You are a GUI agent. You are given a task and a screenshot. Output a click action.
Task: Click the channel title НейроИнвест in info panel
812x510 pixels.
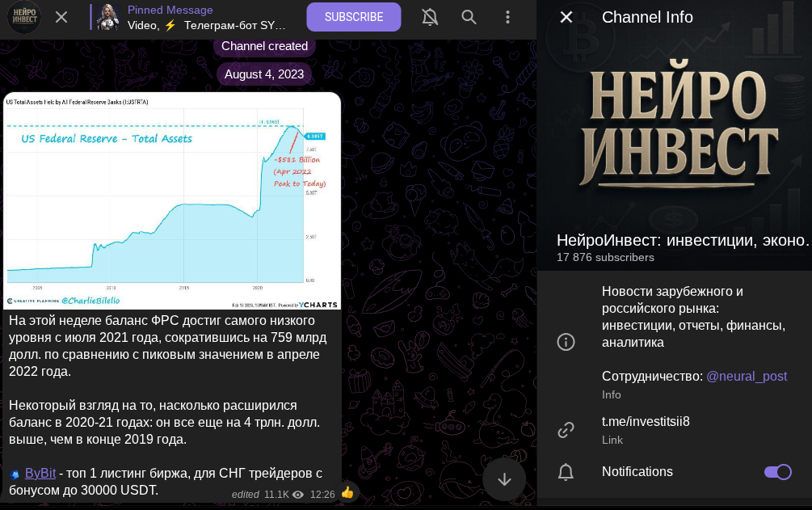coord(683,241)
